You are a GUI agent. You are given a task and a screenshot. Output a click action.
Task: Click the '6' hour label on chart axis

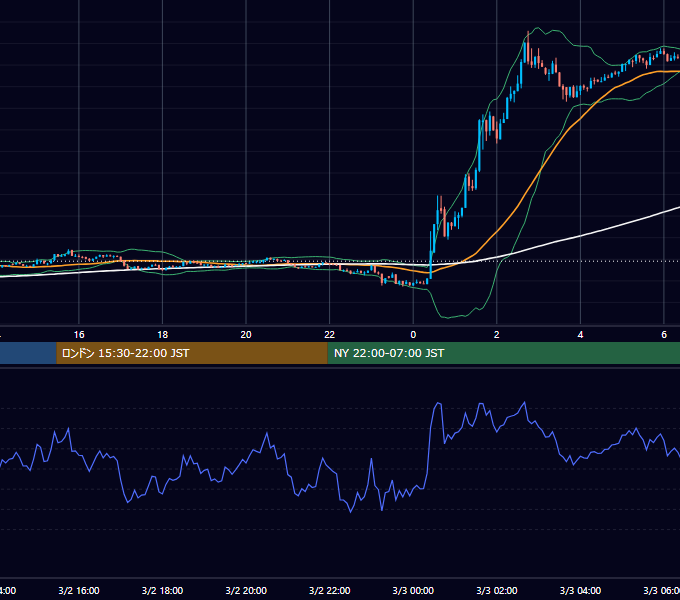(664, 335)
